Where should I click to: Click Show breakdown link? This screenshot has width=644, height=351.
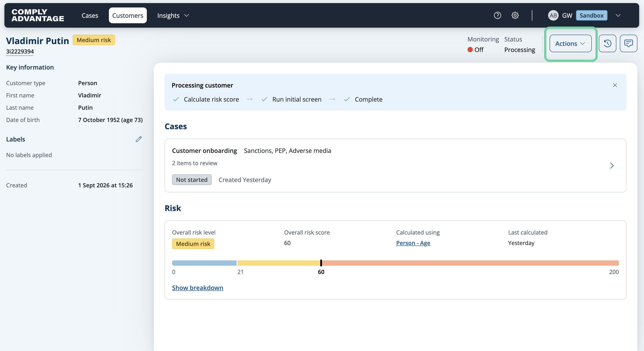click(198, 288)
